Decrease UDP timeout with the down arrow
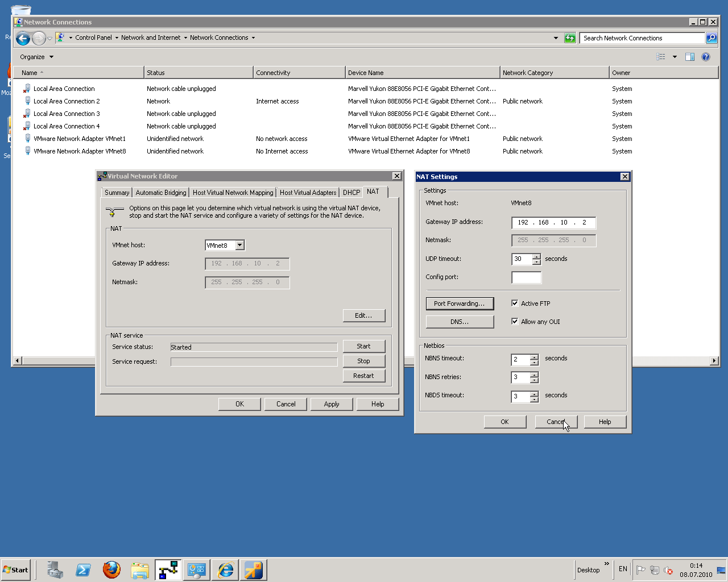 [536, 262]
